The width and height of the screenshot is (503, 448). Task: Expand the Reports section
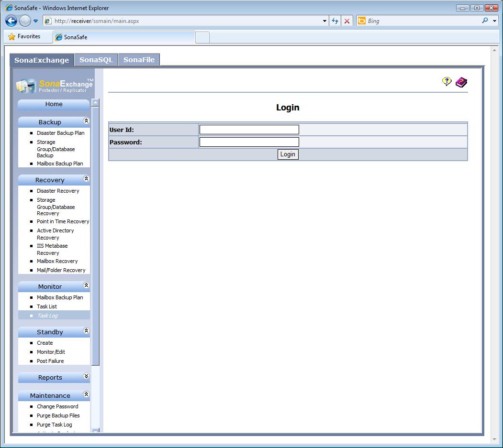tap(86, 376)
